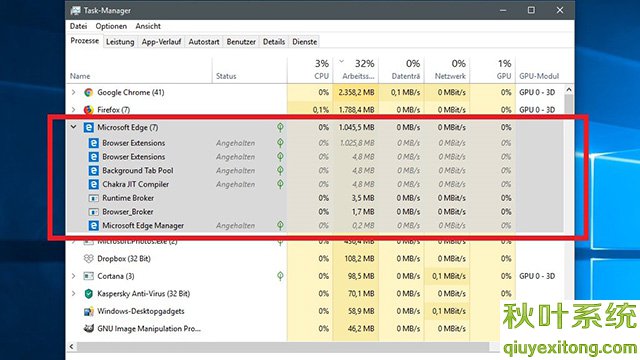Sort processes by CPU column
This screenshot has width=640, height=360.
310,70
